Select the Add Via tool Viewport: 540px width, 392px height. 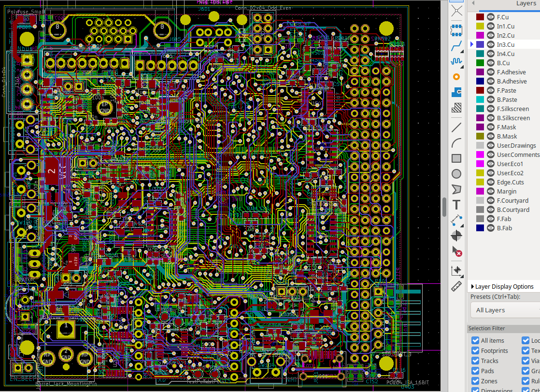click(456, 77)
